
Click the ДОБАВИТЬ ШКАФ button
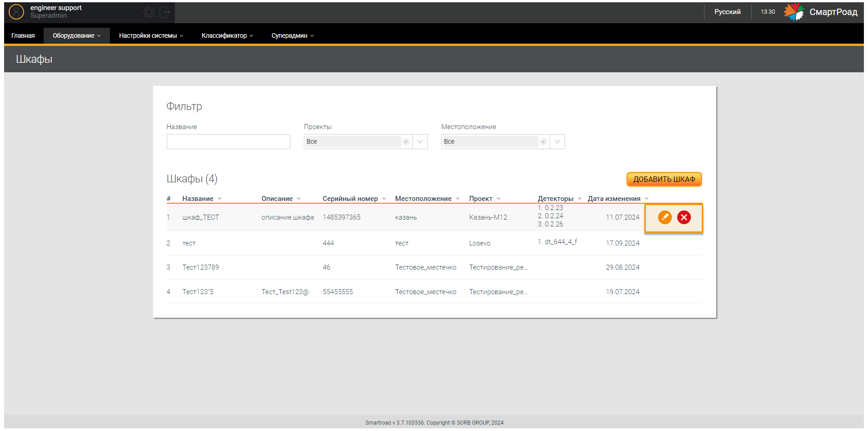pyautogui.click(x=664, y=179)
